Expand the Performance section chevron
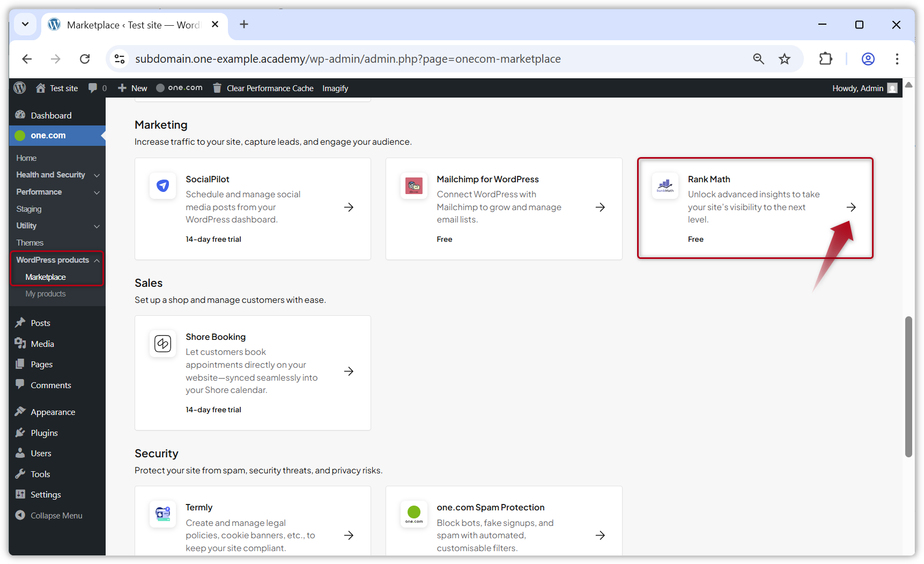Screen dimensions: 924x564 [97, 192]
